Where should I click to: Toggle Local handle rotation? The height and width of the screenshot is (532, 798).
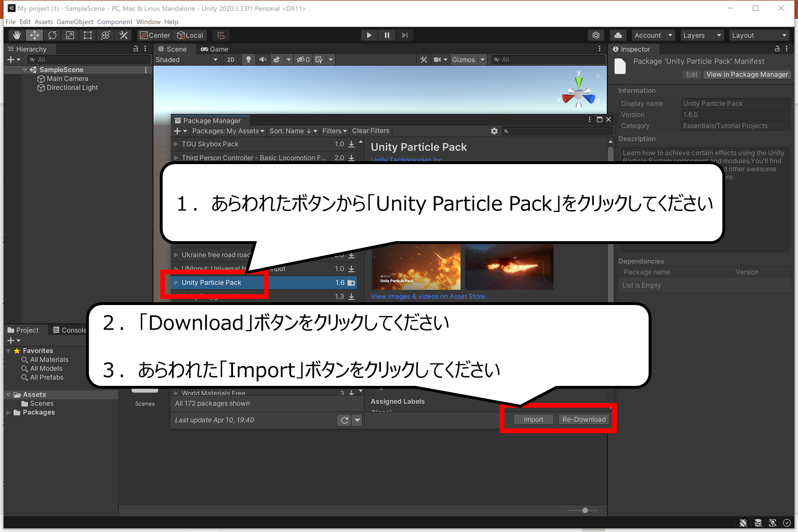tap(190, 35)
